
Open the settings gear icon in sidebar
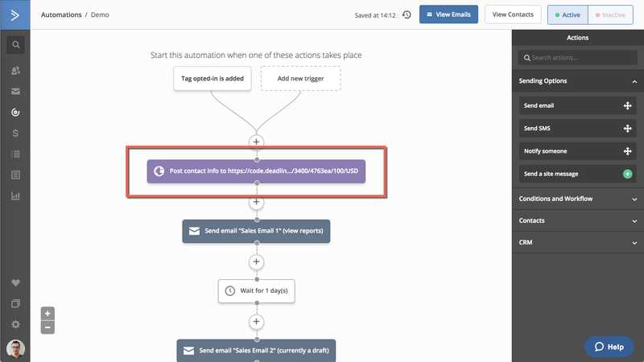15,325
